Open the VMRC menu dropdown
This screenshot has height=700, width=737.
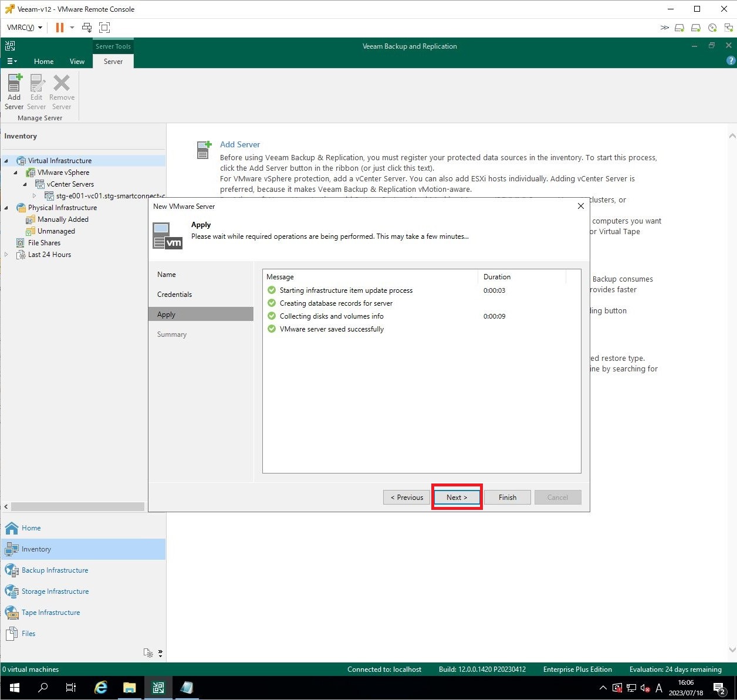[x=25, y=28]
